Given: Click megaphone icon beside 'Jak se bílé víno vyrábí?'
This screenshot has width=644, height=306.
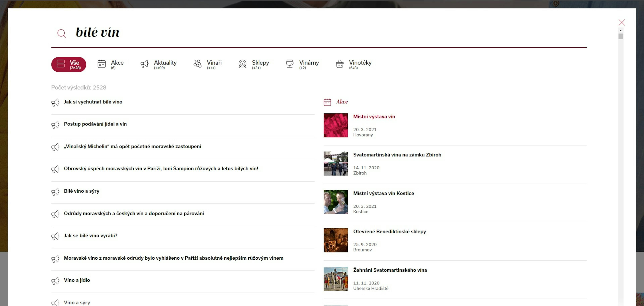Looking at the screenshot, I should point(55,236).
